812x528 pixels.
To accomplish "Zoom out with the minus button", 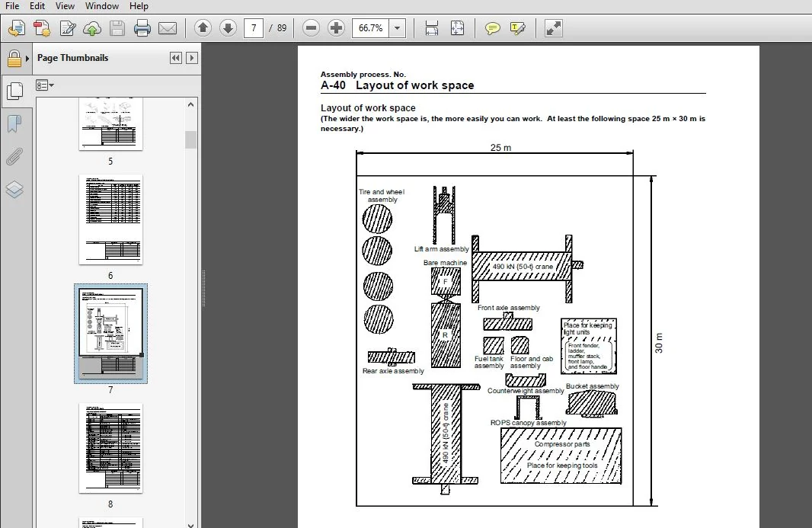I will click(311, 28).
